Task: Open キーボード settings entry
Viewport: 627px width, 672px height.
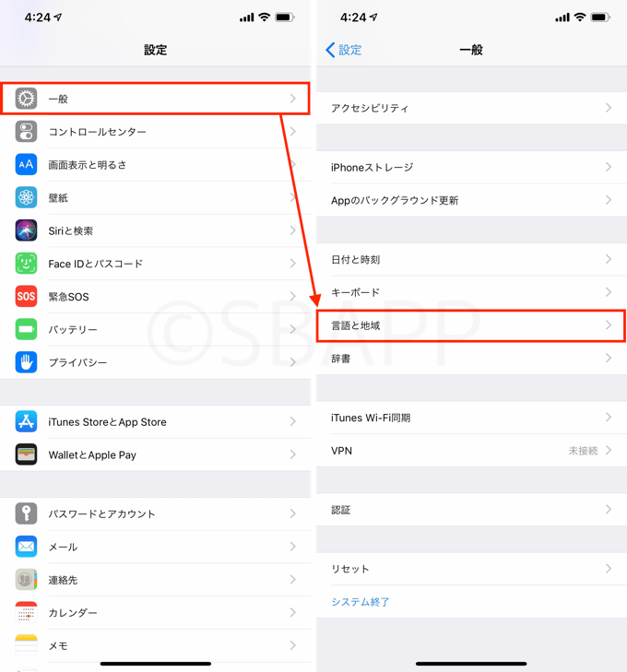Action: click(471, 292)
